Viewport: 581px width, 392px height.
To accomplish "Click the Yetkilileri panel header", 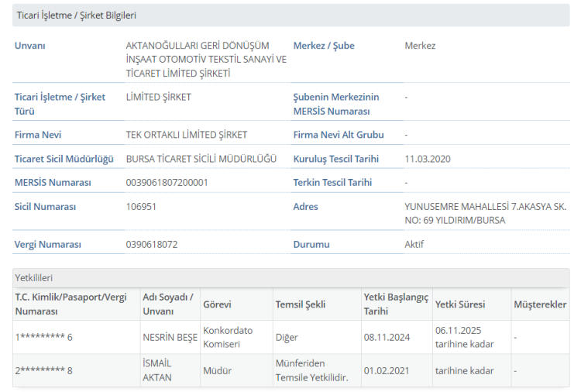I will pos(33,277).
